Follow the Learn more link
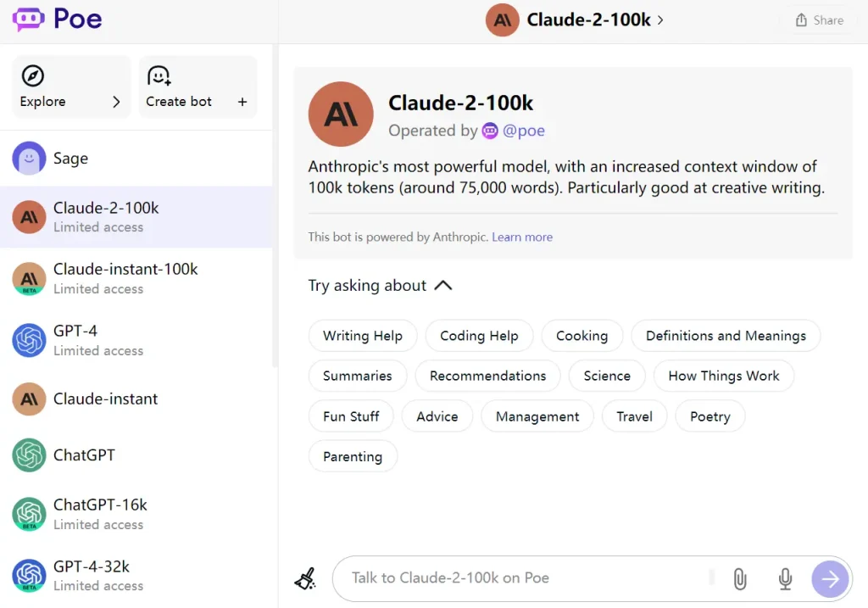 [522, 237]
